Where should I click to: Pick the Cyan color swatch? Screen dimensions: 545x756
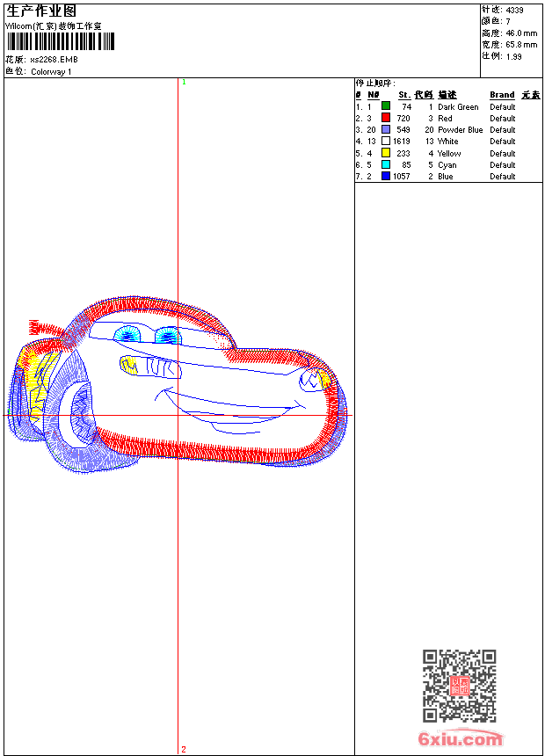coord(386,164)
